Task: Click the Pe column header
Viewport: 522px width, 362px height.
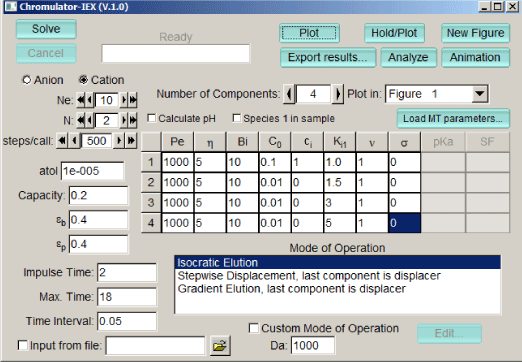Action: pos(177,142)
